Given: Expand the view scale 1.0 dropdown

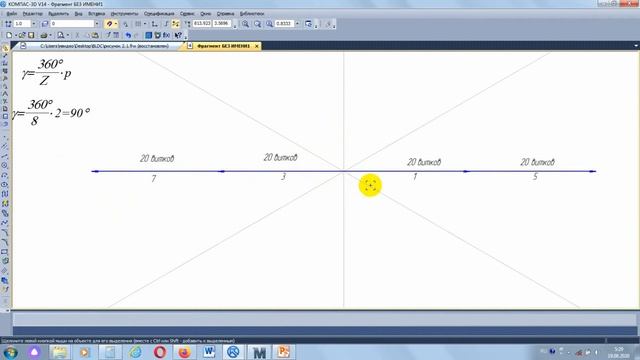Looking at the screenshot, I should tap(33, 24).
